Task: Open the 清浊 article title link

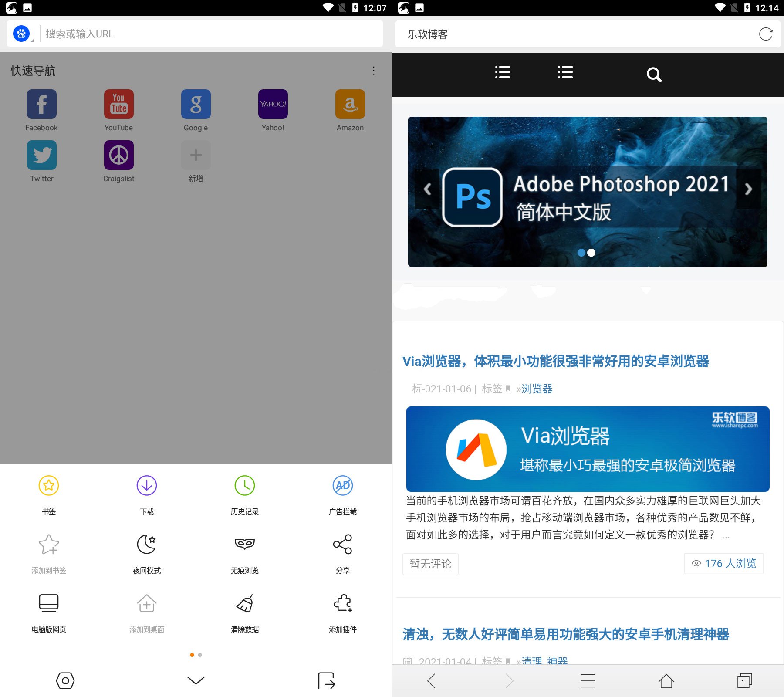Action: pyautogui.click(x=566, y=634)
